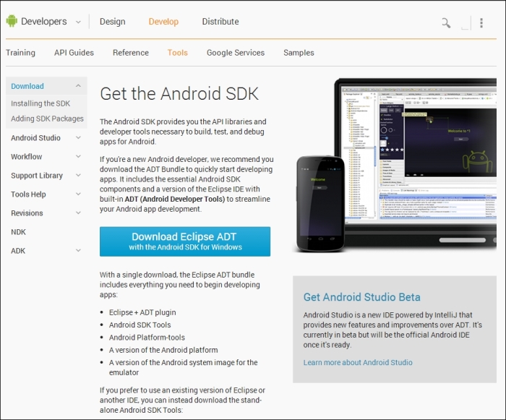Open Adding SDK Packages sidebar link
The width and height of the screenshot is (506, 420).
pos(47,119)
